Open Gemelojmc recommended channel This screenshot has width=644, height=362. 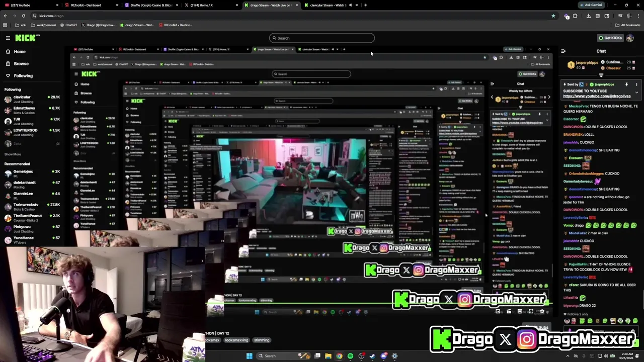tap(31, 173)
